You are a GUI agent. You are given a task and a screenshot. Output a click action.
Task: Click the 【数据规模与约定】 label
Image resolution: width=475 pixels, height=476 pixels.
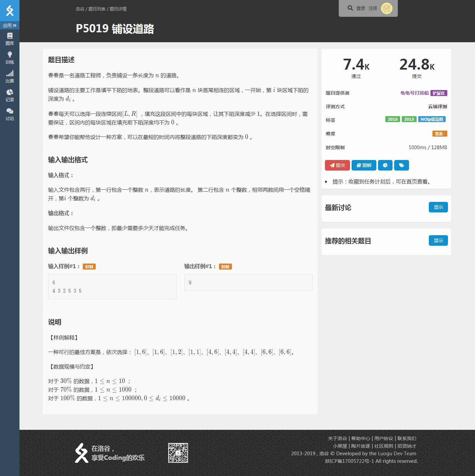coord(72,367)
